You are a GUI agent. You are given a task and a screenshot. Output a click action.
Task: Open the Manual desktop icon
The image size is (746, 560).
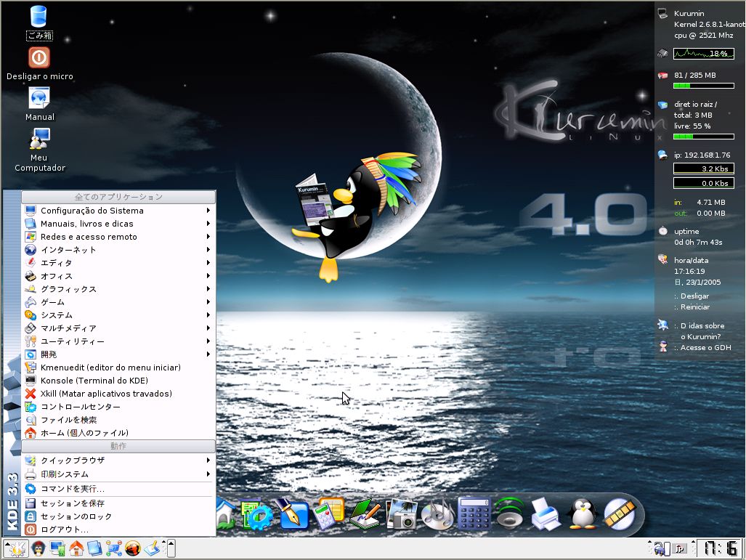pyautogui.click(x=39, y=104)
